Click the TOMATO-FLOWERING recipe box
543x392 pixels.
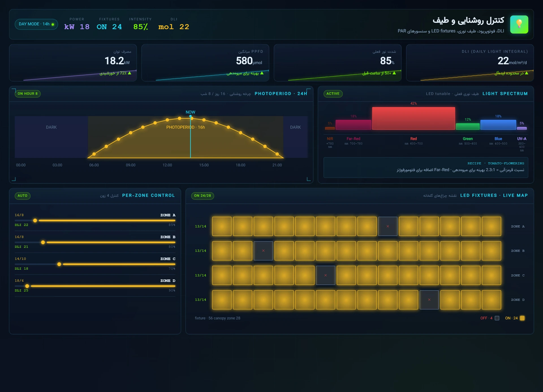pyautogui.click(x=426, y=167)
